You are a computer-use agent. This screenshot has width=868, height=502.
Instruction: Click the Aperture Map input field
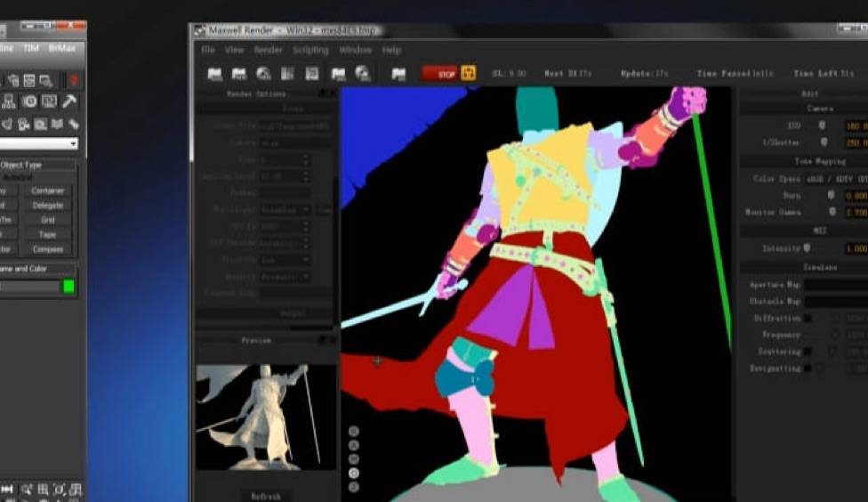click(x=836, y=285)
